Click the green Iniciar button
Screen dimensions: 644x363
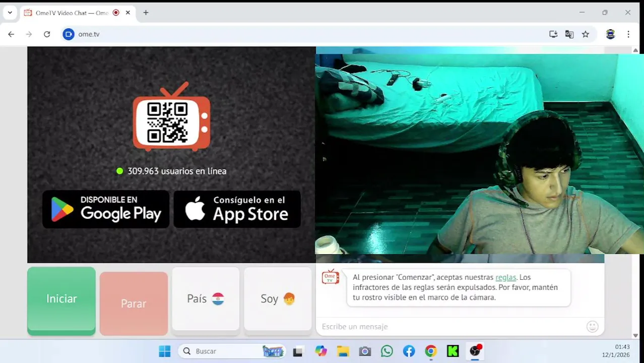[61, 300]
